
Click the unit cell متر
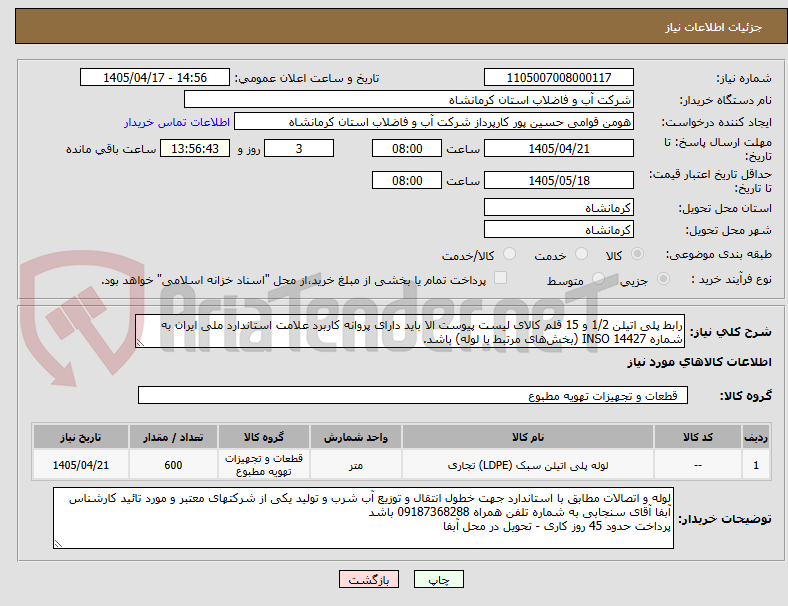coord(356,465)
